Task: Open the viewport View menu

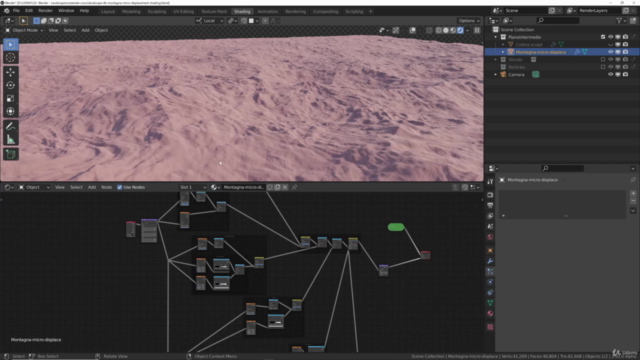Action: pyautogui.click(x=53, y=30)
